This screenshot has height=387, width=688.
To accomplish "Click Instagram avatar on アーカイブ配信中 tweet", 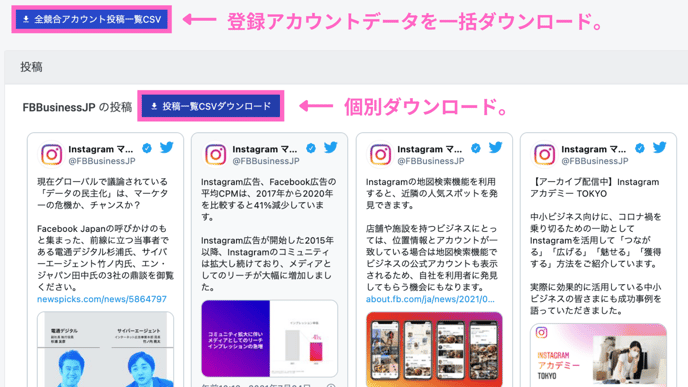I will (545, 154).
